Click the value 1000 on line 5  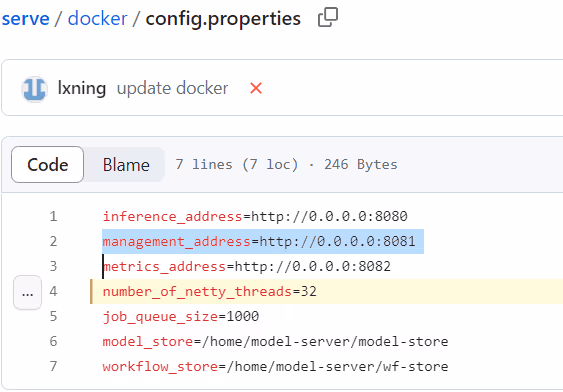tap(243, 316)
